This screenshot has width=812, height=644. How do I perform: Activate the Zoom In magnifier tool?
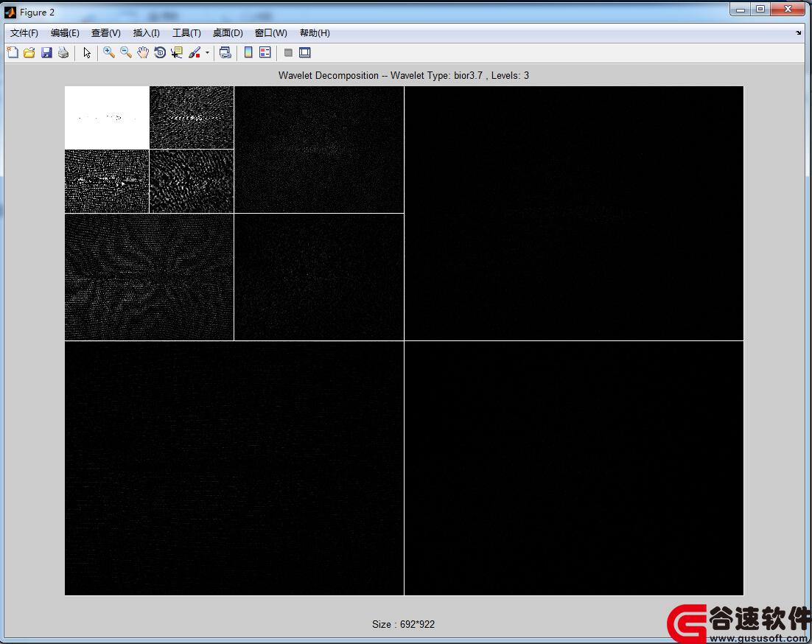tap(109, 52)
